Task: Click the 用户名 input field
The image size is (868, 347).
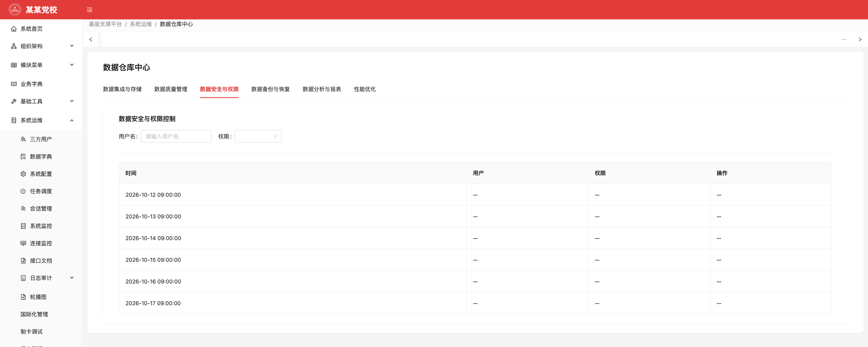Action: [176, 136]
